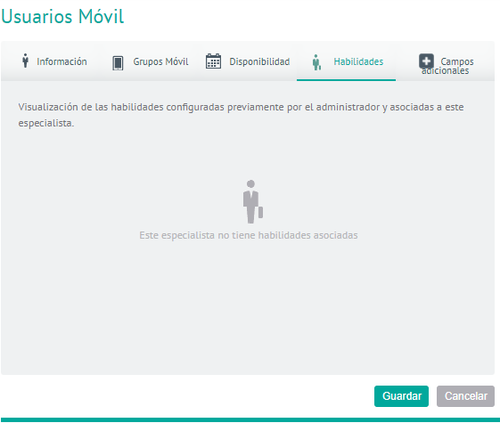Image resolution: width=500 pixels, height=423 pixels.
Task: Click the teal bar under the buttons
Action: pyautogui.click(x=250, y=420)
